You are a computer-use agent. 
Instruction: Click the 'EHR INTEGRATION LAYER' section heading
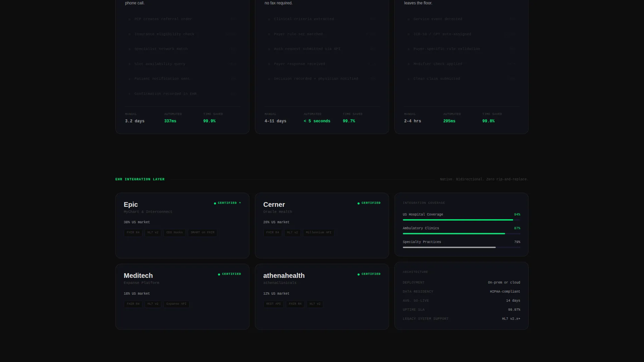140,179
